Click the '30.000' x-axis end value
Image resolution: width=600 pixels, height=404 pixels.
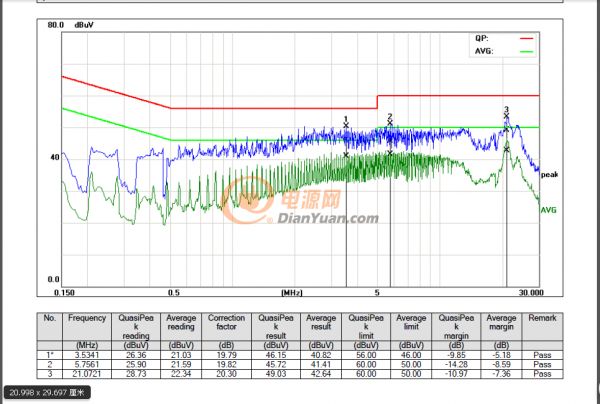(x=531, y=293)
